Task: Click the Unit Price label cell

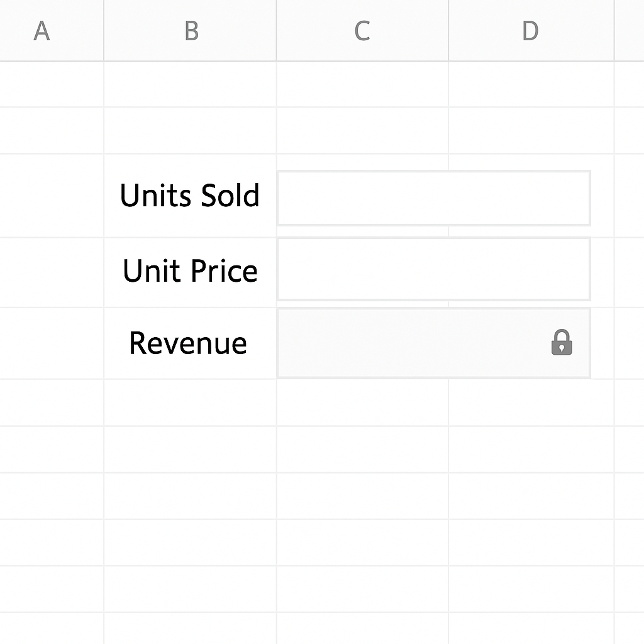Action: pyautogui.click(x=190, y=272)
